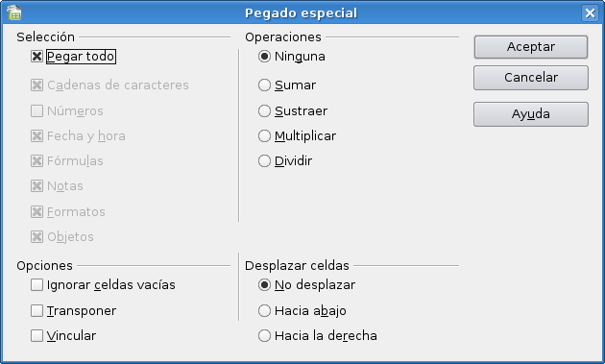Image resolution: width=605 pixels, height=364 pixels.
Task: Confirm with the Aceptar button
Action: tap(531, 47)
